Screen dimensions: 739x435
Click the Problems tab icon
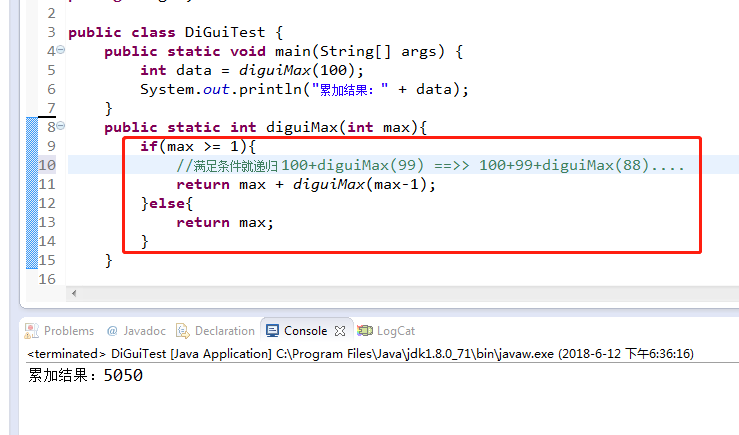pos(32,331)
